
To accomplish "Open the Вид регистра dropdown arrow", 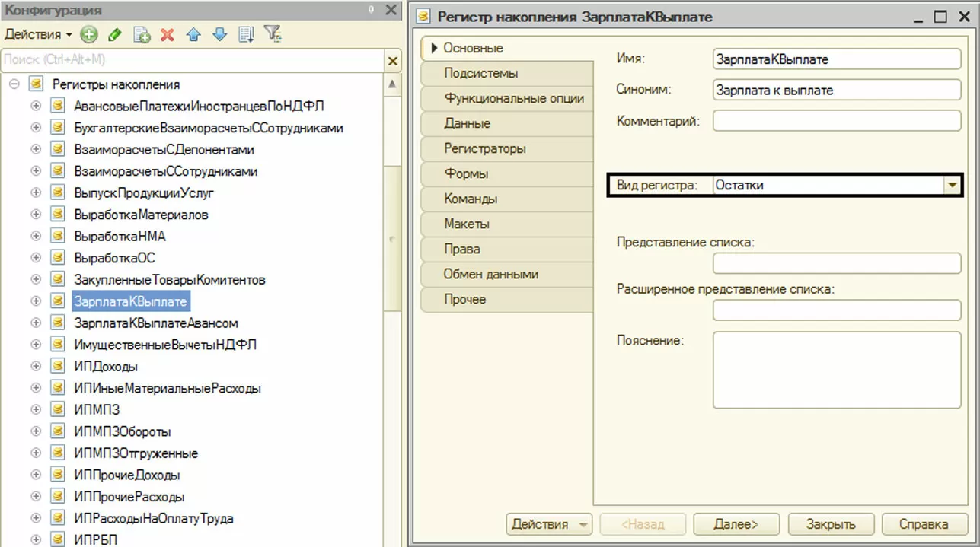I will pos(952,185).
